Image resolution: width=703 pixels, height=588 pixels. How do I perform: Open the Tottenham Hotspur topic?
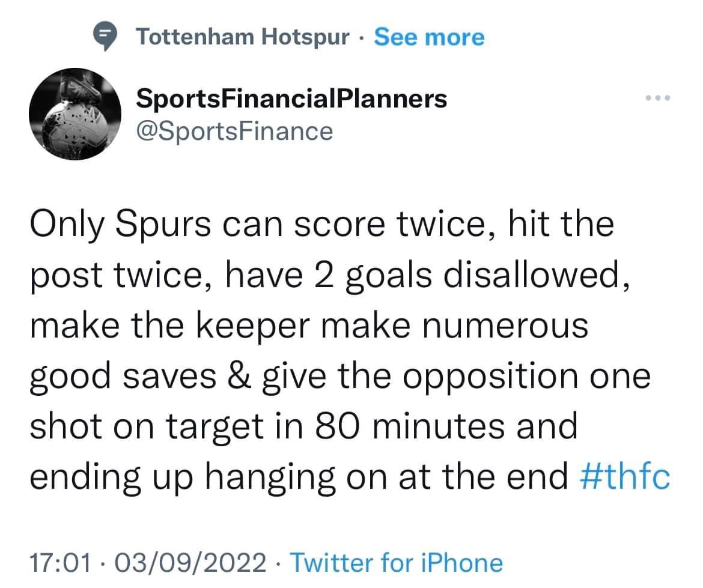click(243, 37)
